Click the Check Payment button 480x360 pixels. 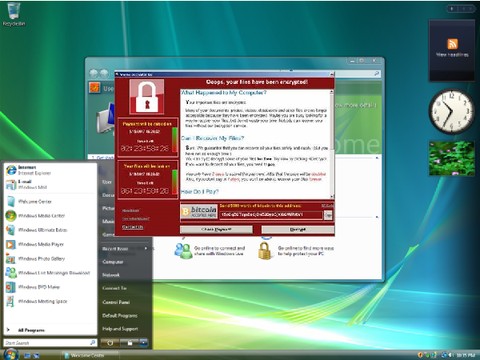pos(216,230)
